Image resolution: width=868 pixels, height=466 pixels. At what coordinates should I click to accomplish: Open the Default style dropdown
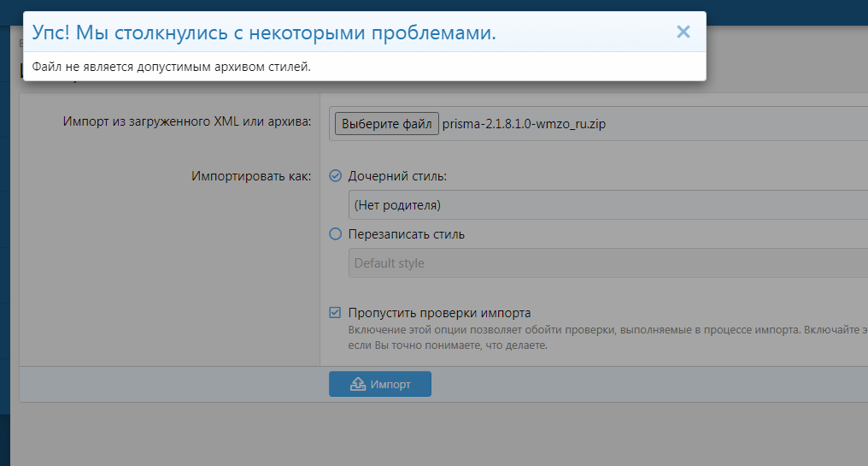coord(607,263)
